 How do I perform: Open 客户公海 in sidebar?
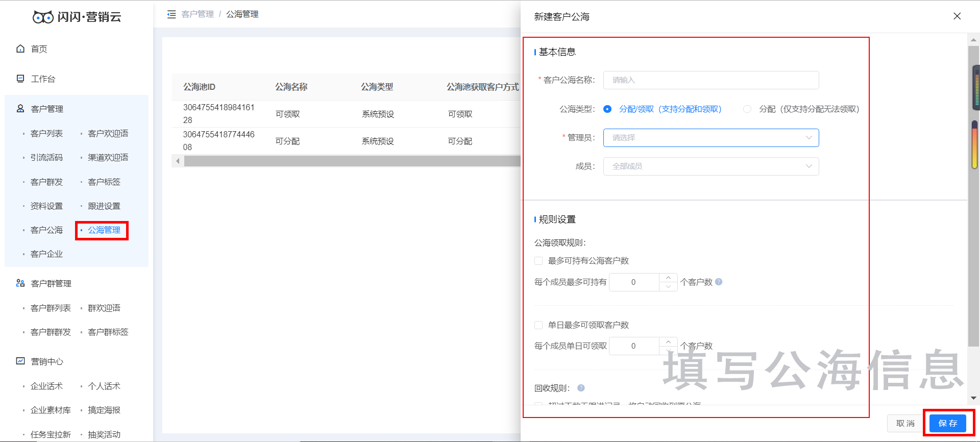[46, 230]
